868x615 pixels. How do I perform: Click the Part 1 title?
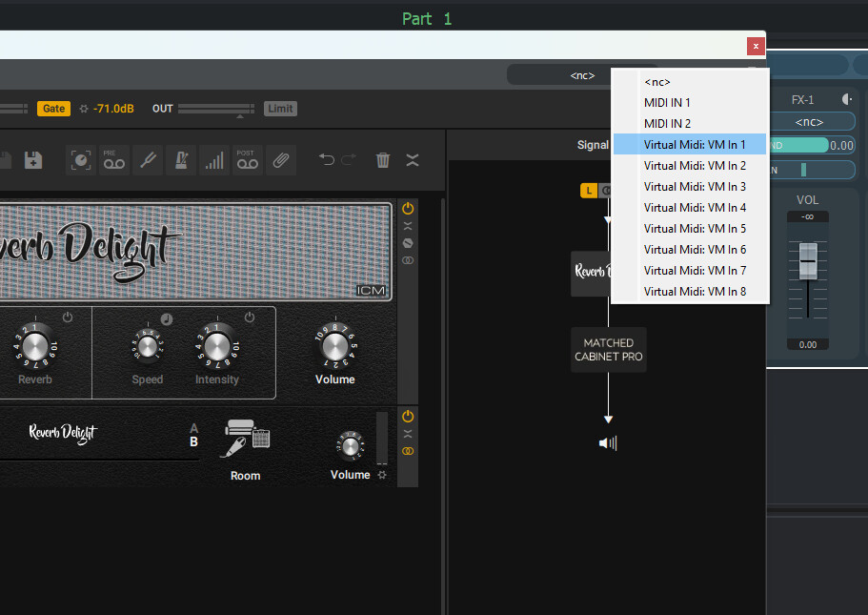(x=427, y=19)
